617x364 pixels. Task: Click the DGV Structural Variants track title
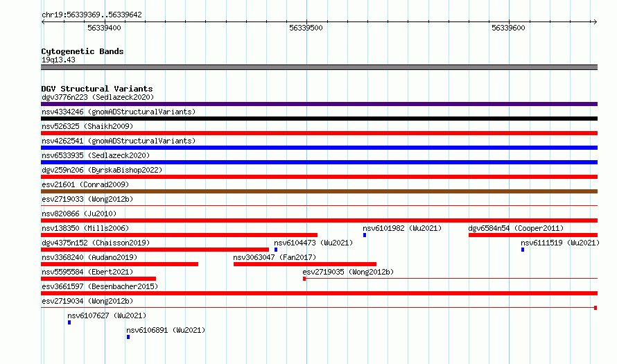(97, 89)
